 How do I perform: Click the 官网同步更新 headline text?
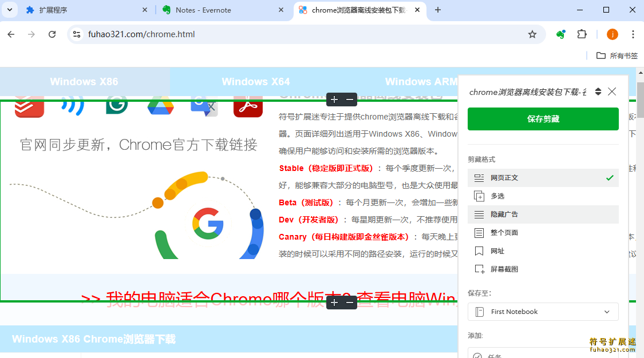[x=139, y=145]
